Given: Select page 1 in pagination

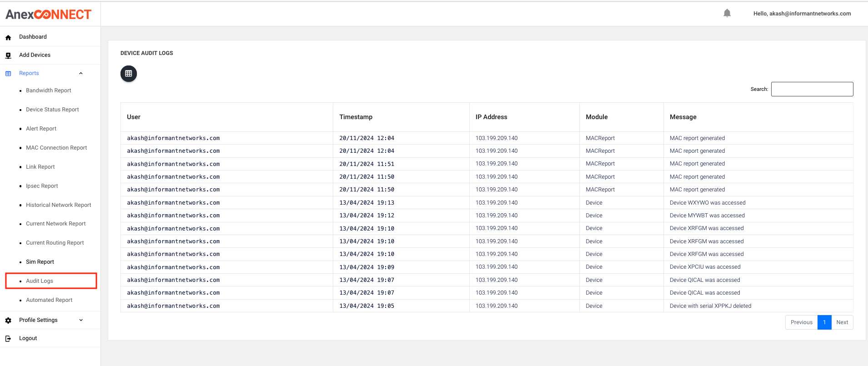Looking at the screenshot, I should [x=824, y=322].
